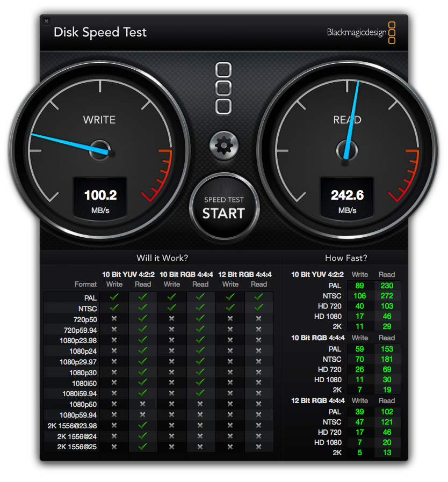
Task: Click the 720p59.94 10 Bit RGB read checkmark
Action: (x=200, y=329)
